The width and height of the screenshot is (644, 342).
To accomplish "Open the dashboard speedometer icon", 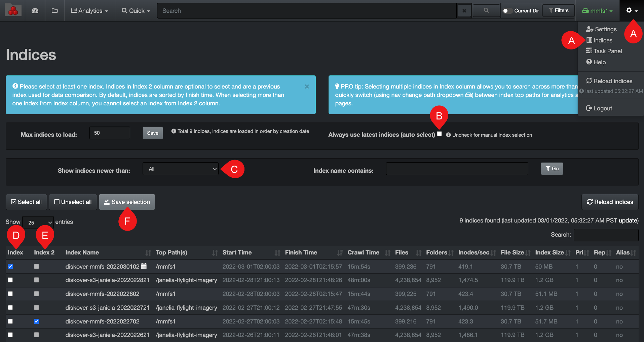I will [x=35, y=10].
